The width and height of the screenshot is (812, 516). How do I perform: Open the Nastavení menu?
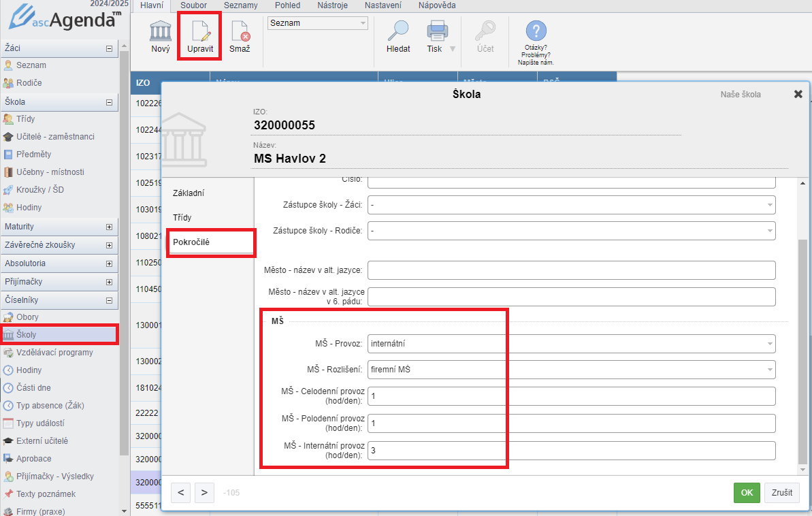click(383, 5)
